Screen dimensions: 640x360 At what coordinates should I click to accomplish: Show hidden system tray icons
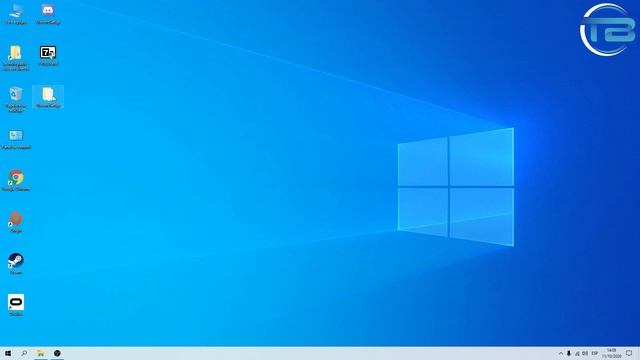[560, 353]
